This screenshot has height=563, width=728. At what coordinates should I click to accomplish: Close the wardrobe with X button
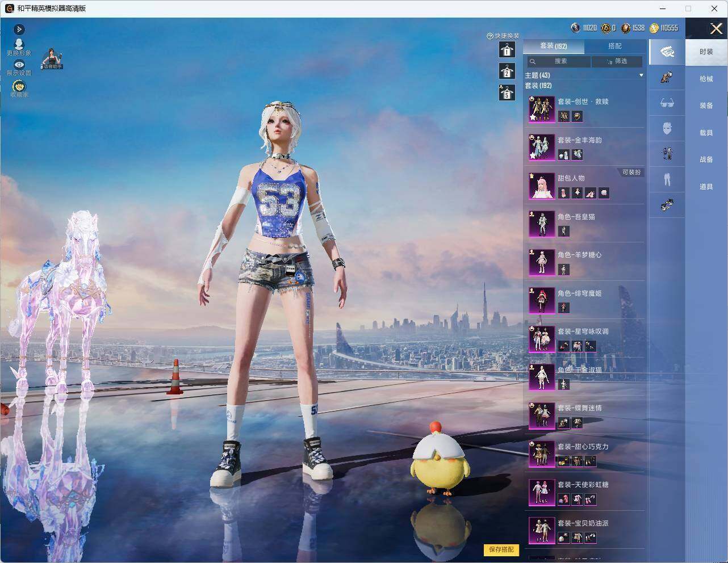716,28
